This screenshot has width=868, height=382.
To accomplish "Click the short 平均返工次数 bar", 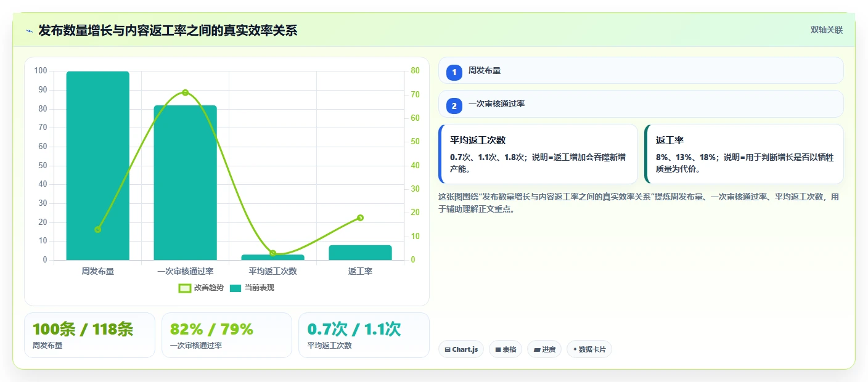I will [273, 257].
